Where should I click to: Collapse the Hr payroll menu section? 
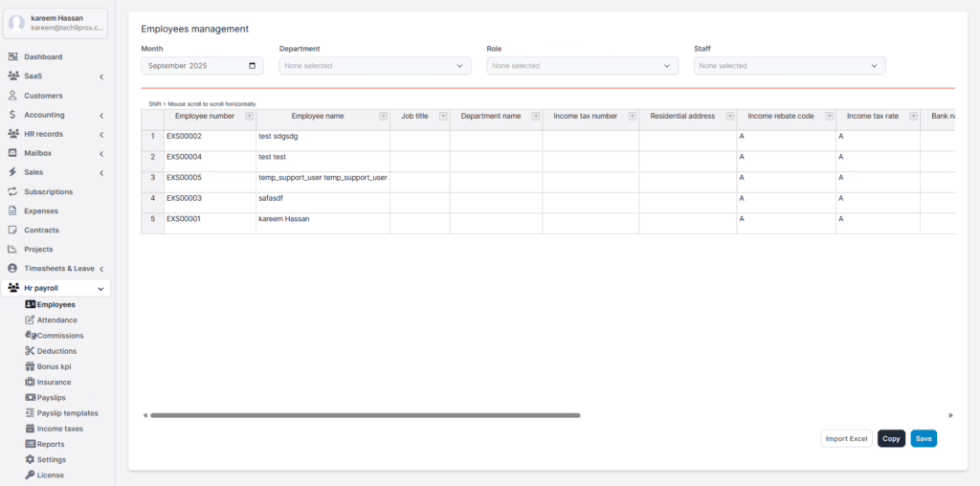[x=100, y=288]
